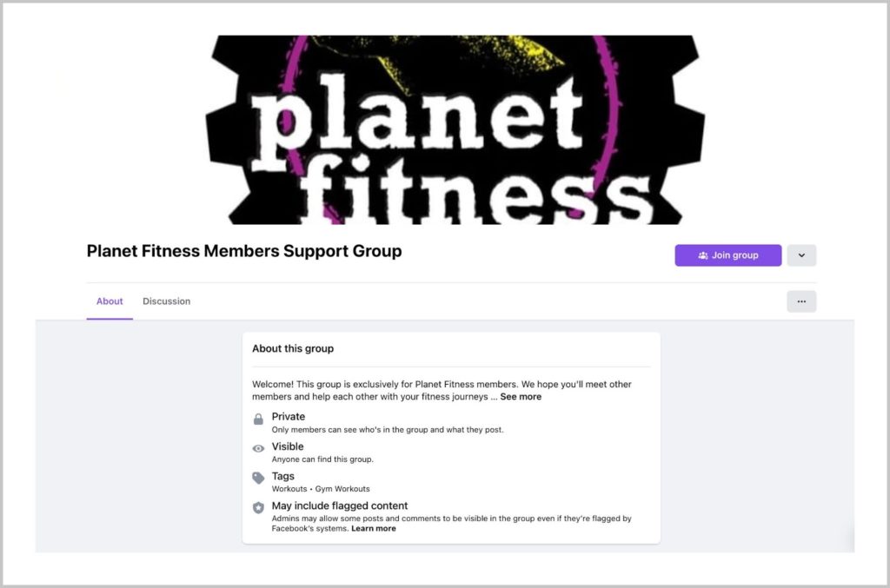890x588 pixels.
Task: Follow the Learn more link
Action: tap(374, 528)
